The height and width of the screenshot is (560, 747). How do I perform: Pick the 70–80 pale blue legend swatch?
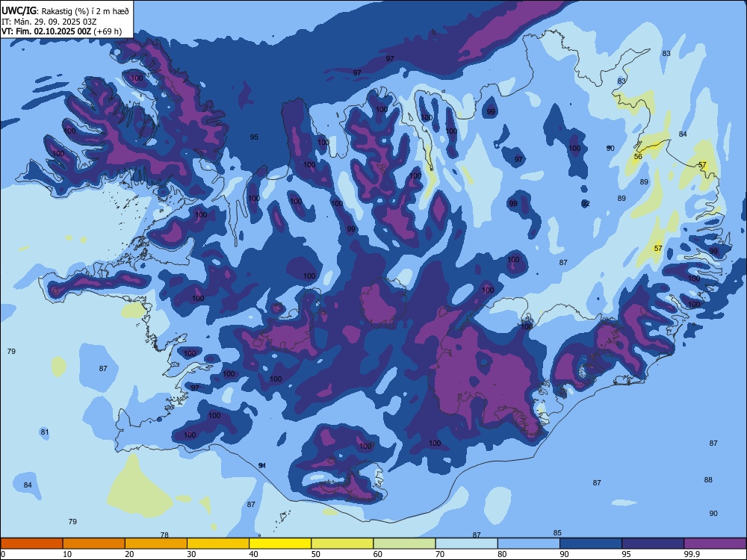point(466,544)
